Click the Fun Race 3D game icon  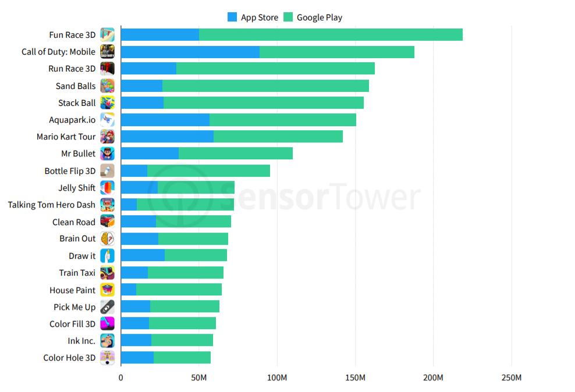click(x=108, y=35)
